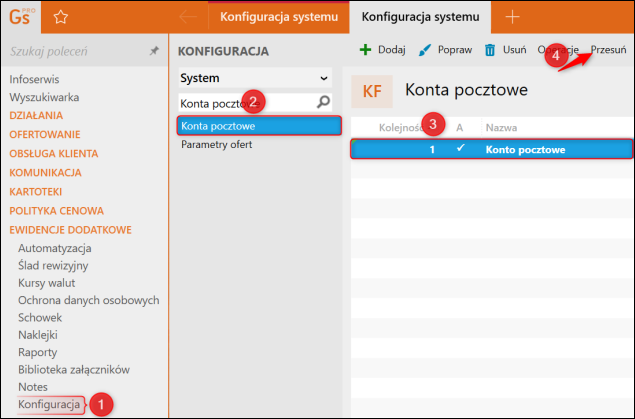The image size is (635, 419).
Task: Open the favorites star icon
Action: tap(61, 17)
